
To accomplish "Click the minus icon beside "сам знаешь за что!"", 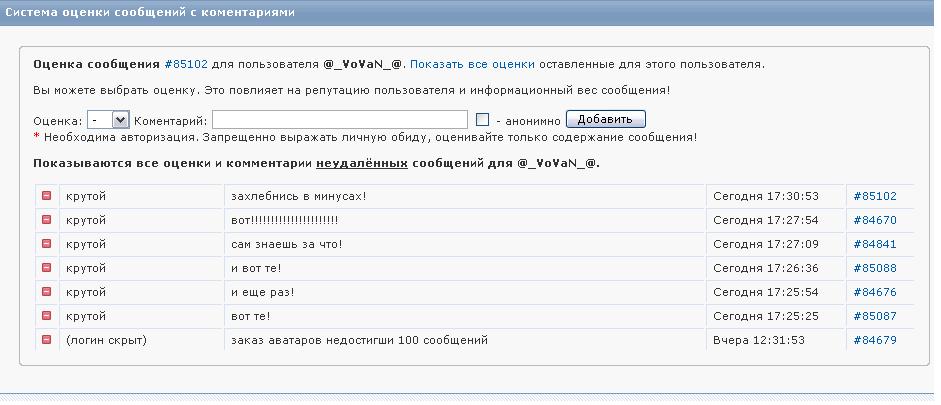I will pyautogui.click(x=46, y=244).
